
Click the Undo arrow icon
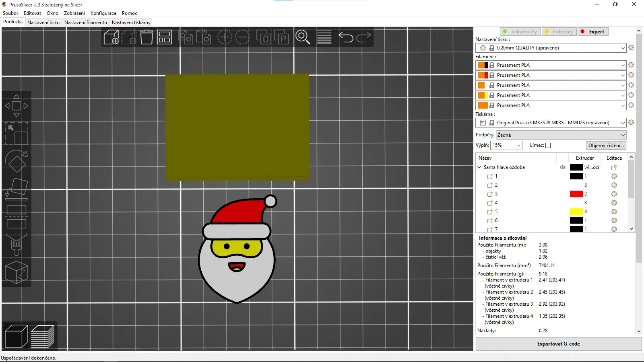point(346,37)
